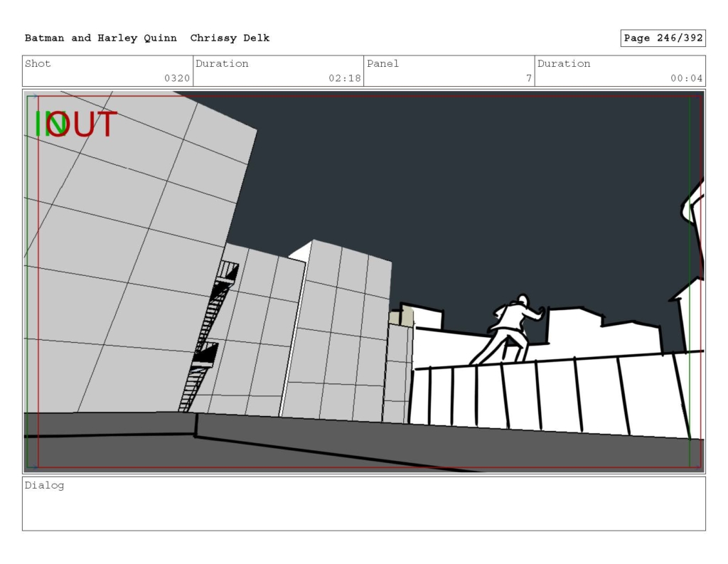Click the panel duration value '00:04'
Image resolution: width=728 pixels, height=564 pixels.
[686, 78]
